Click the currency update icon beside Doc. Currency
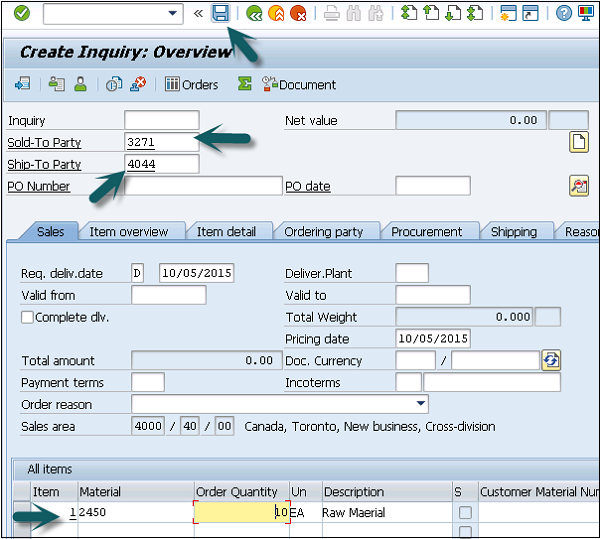 (x=550, y=361)
